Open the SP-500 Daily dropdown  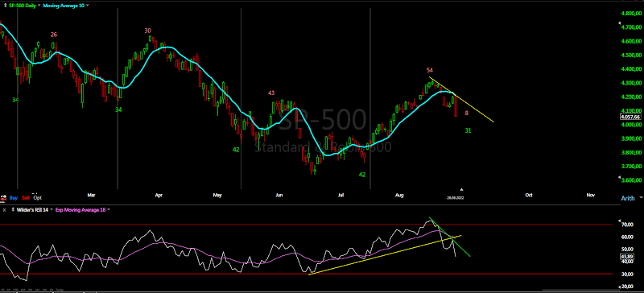39,6
